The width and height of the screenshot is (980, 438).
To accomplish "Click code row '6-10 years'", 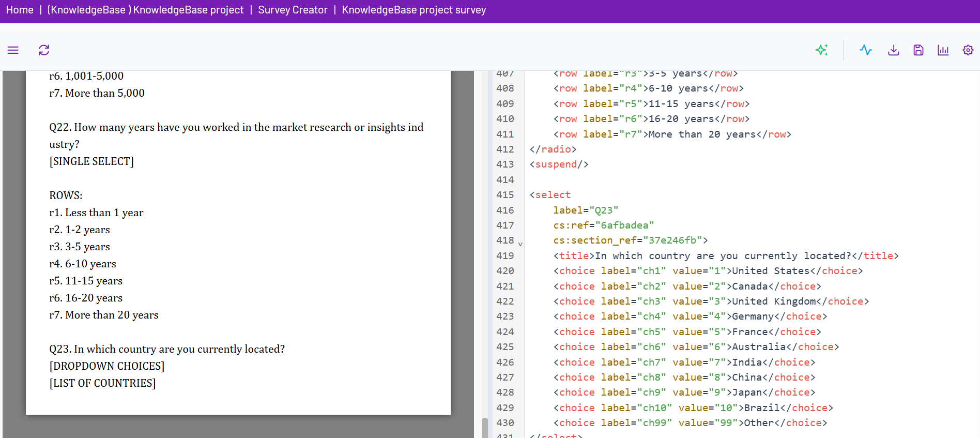I will coord(648,88).
